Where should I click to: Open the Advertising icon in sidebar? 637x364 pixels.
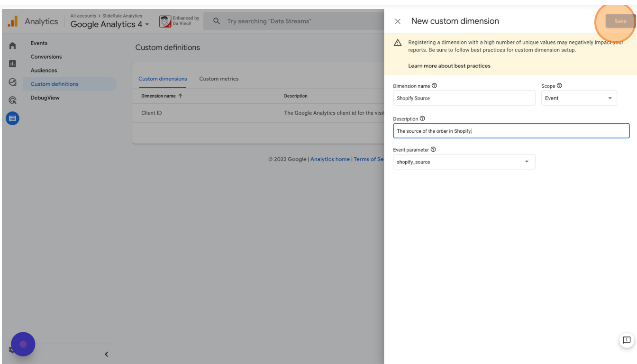point(13,100)
